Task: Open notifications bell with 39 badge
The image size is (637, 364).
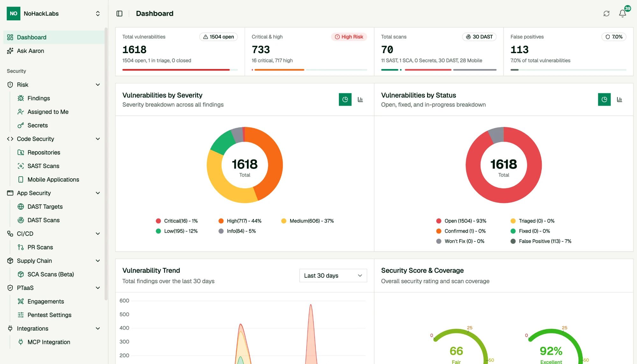Action: tap(623, 13)
